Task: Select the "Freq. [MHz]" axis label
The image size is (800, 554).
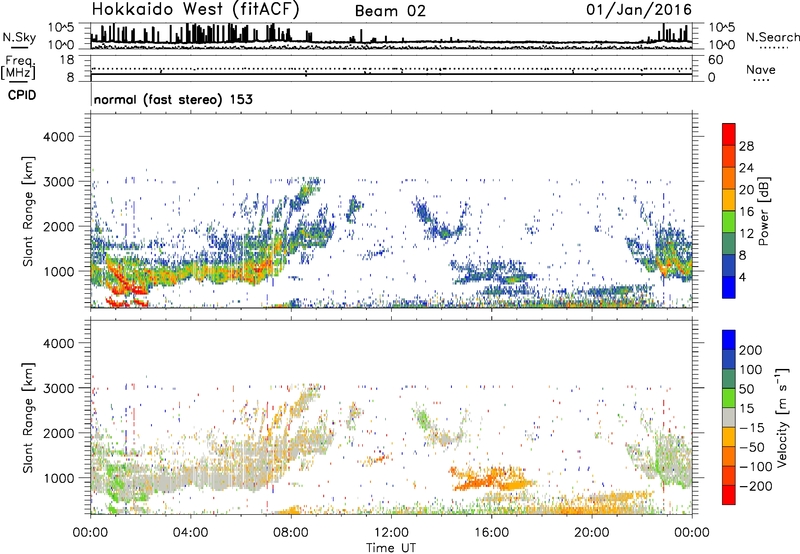Action: 18,67
